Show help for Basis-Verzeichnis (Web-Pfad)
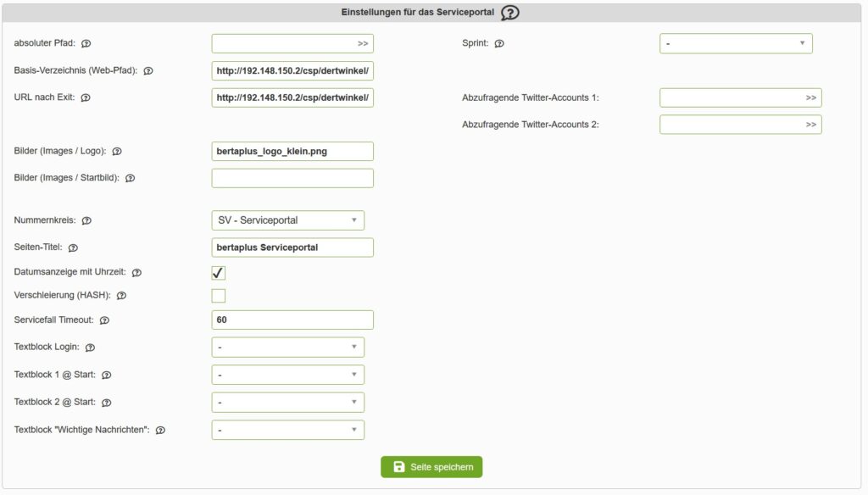 point(148,71)
